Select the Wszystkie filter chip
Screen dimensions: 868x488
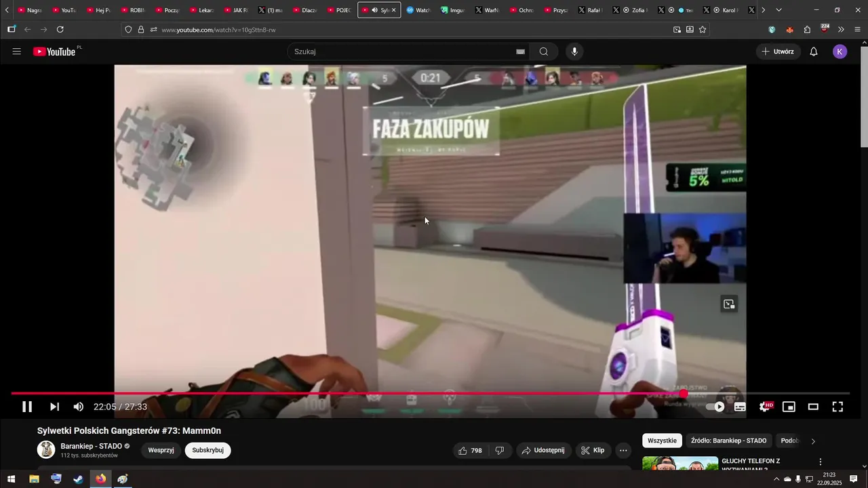point(662,441)
